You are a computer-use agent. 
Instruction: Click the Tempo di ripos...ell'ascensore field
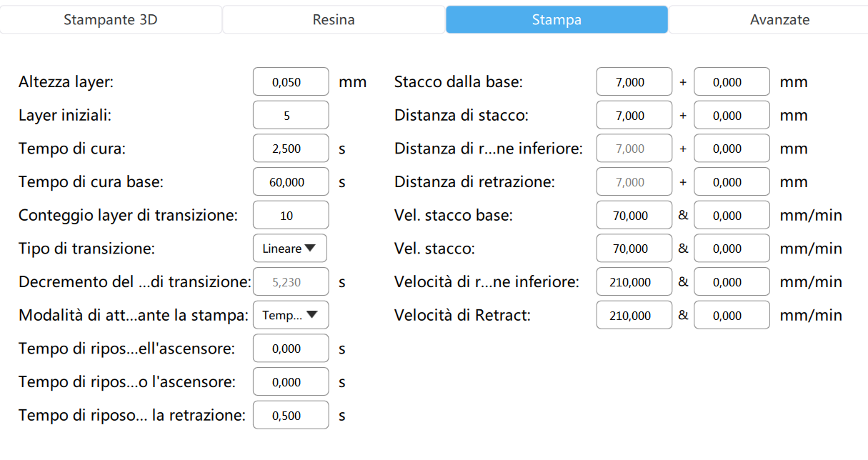pyautogui.click(x=291, y=349)
